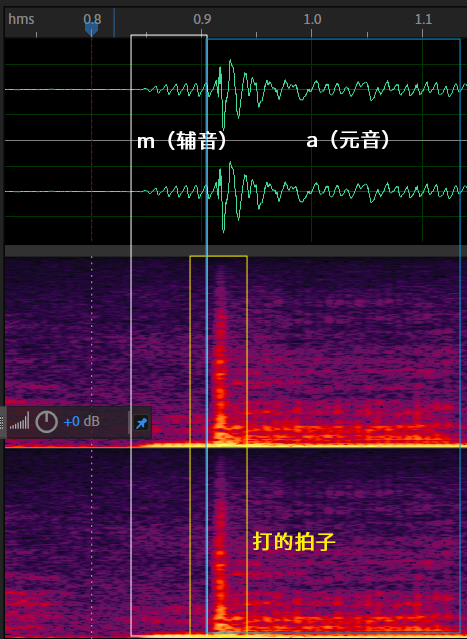467x639 pixels.
Task: Click the 1.1 mark on time ruler
Action: tap(423, 19)
